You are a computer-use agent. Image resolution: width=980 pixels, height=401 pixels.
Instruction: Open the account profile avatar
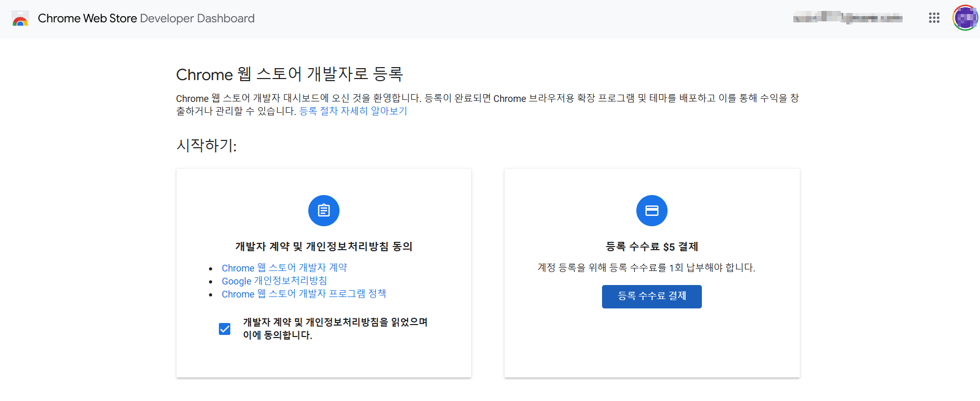pyautogui.click(x=965, y=18)
